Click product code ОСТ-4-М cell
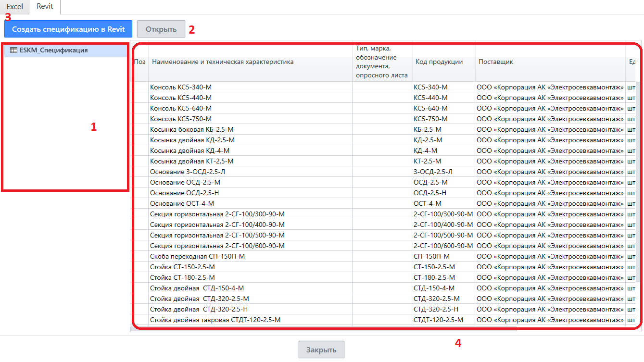Screen dimensions: 644x362 [427, 203]
